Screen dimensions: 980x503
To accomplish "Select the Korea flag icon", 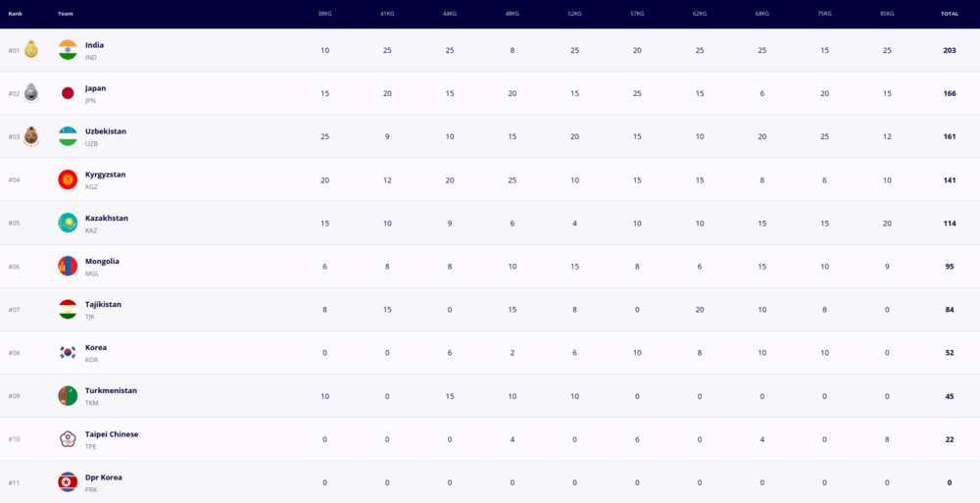I will point(68,352).
